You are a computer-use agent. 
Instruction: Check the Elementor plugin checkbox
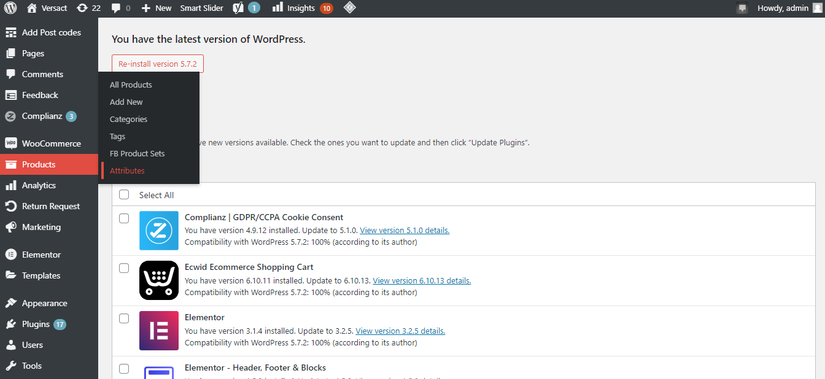click(x=124, y=318)
